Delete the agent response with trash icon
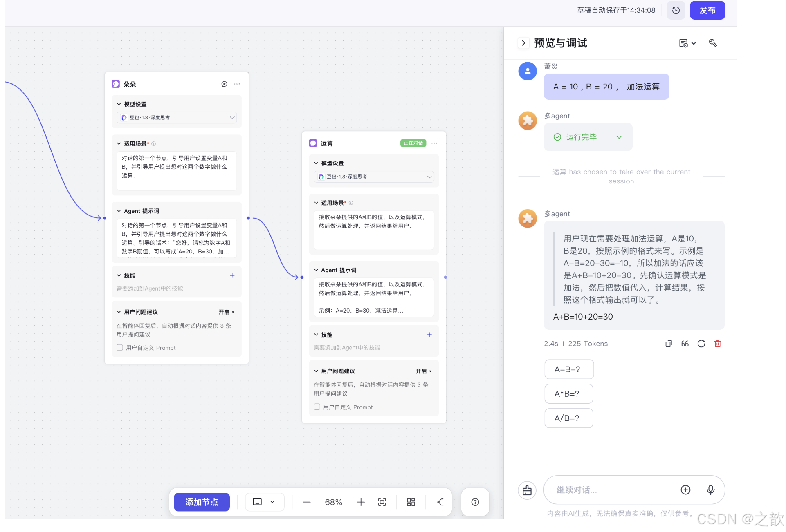Image resolution: width=786 pixels, height=532 pixels. 717,344
